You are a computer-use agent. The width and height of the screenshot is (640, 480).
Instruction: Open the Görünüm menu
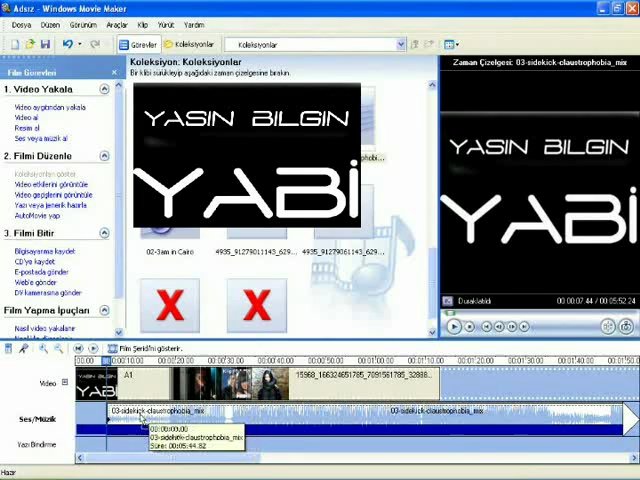click(x=83, y=25)
